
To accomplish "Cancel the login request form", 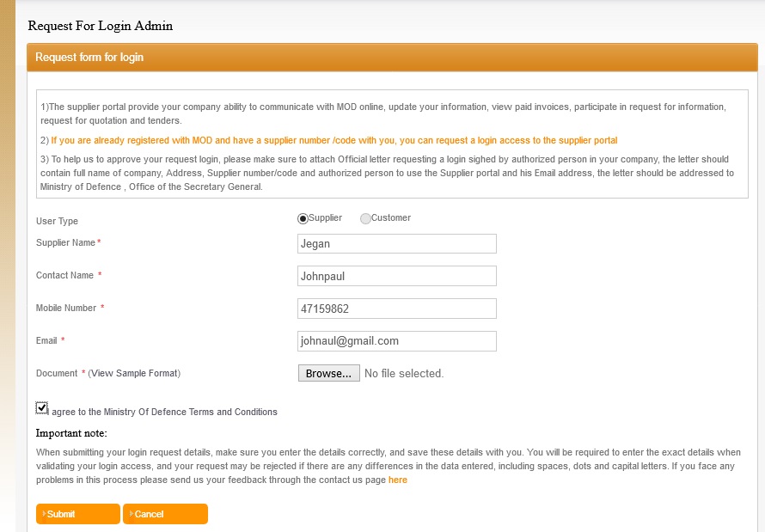I will tap(165, 514).
